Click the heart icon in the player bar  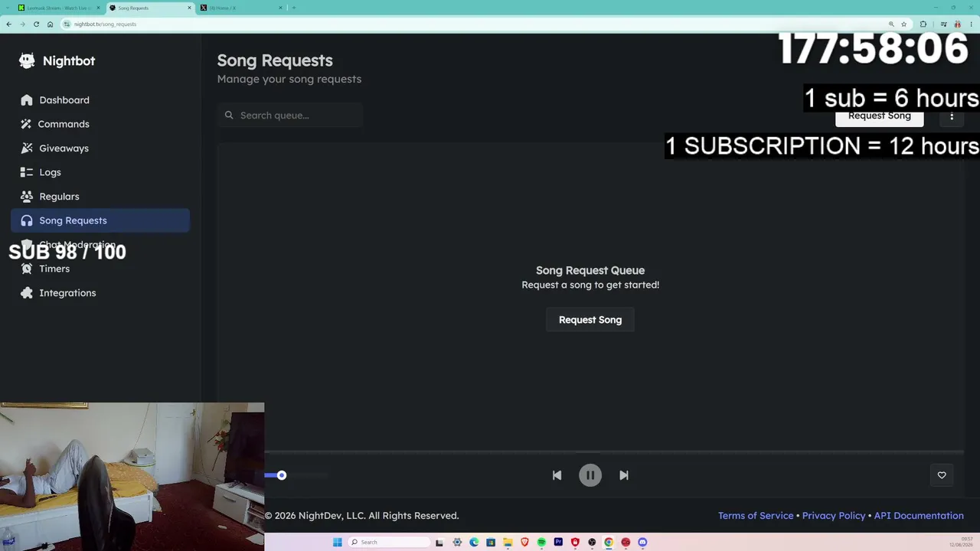tap(942, 475)
